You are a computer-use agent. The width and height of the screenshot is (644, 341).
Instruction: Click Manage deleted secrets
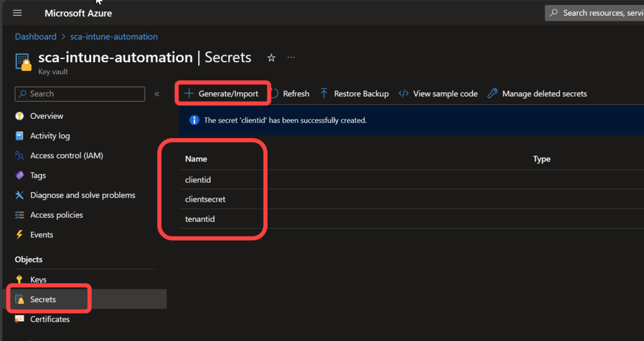538,94
